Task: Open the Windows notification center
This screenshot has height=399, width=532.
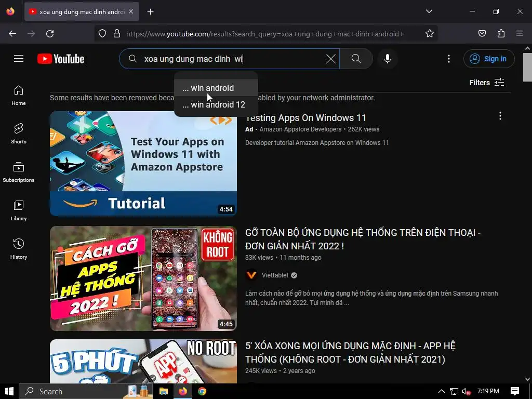Action: click(x=515, y=391)
